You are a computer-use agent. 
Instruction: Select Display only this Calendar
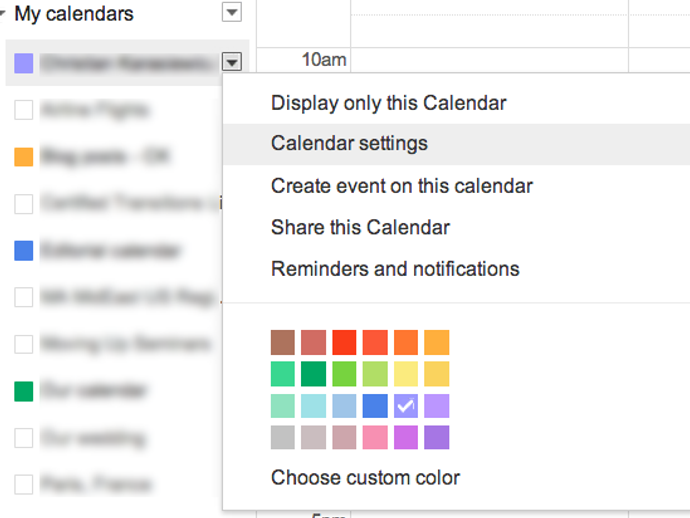388,103
